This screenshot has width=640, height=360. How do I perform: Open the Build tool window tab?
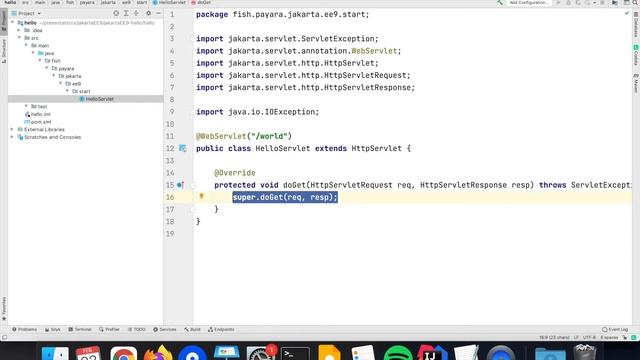(192, 329)
